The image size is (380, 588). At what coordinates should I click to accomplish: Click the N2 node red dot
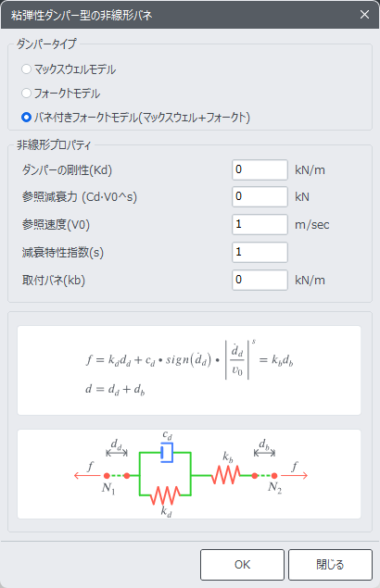pyautogui.click(x=274, y=476)
